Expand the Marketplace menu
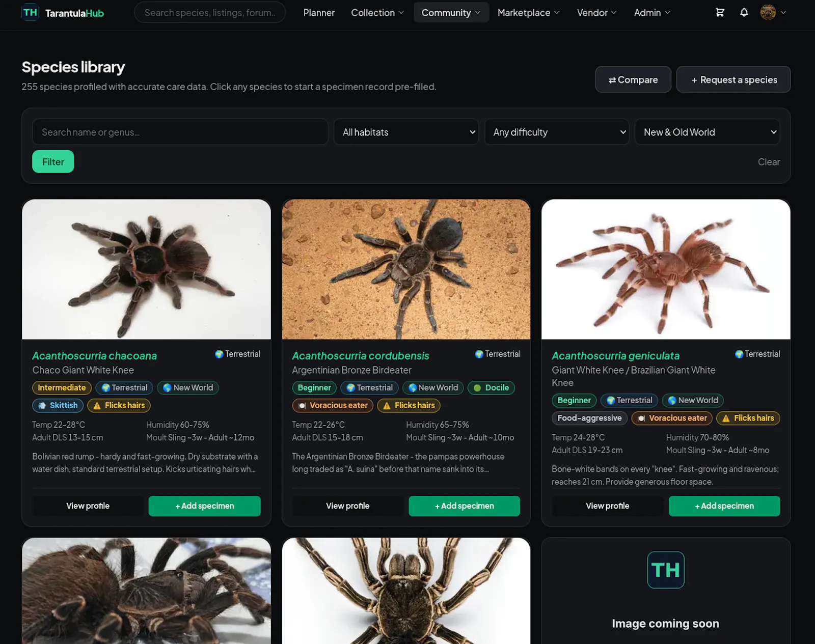 [528, 12]
